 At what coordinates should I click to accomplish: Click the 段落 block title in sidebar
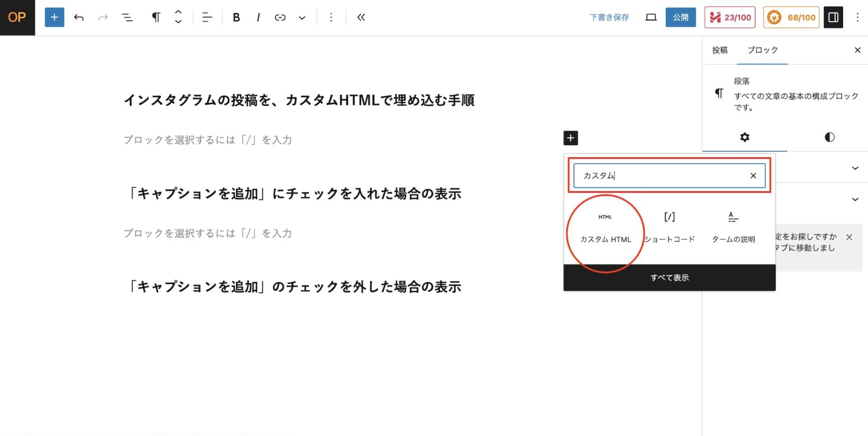742,81
